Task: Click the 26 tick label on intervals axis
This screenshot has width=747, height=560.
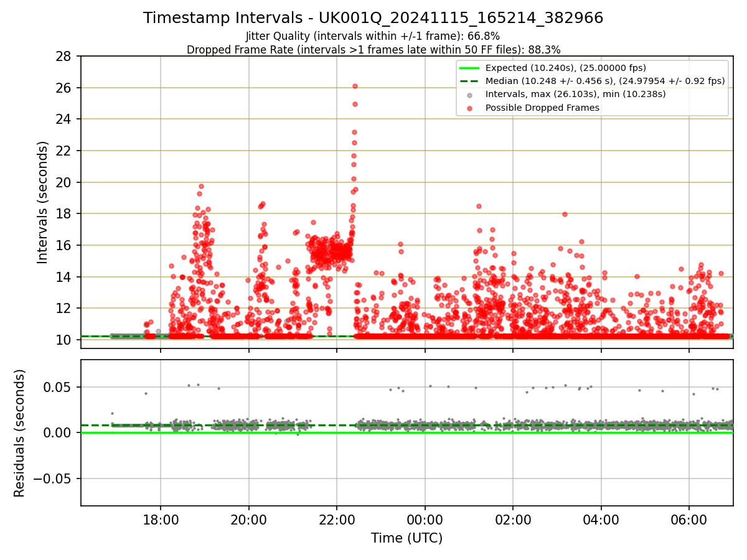Action: [63, 88]
